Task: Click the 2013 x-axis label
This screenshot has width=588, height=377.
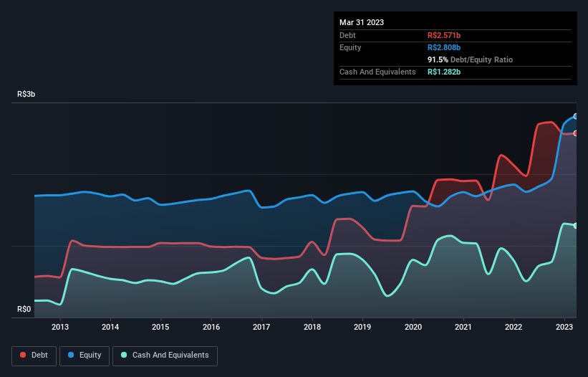Action: point(60,327)
